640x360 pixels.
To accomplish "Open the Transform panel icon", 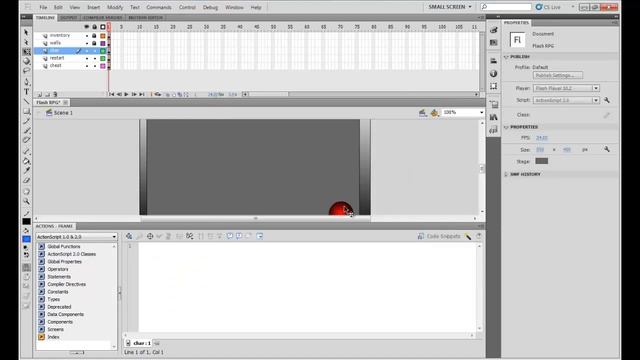I will pyautogui.click(x=493, y=86).
